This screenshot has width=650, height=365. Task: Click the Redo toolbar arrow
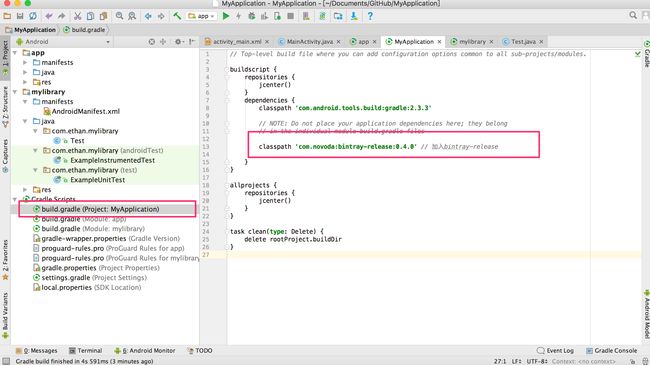tap(62, 16)
